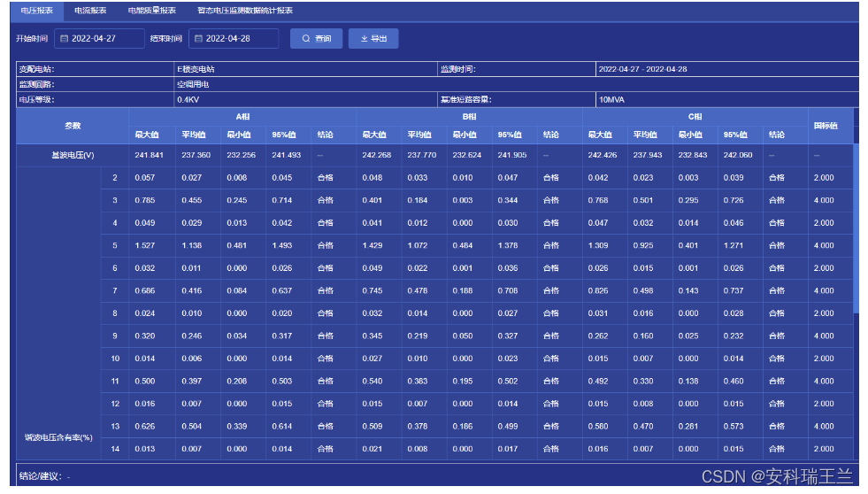The image size is (868, 494).
Task: Select fundamental voltage C相 95% value 242.060
Action: 738,155
